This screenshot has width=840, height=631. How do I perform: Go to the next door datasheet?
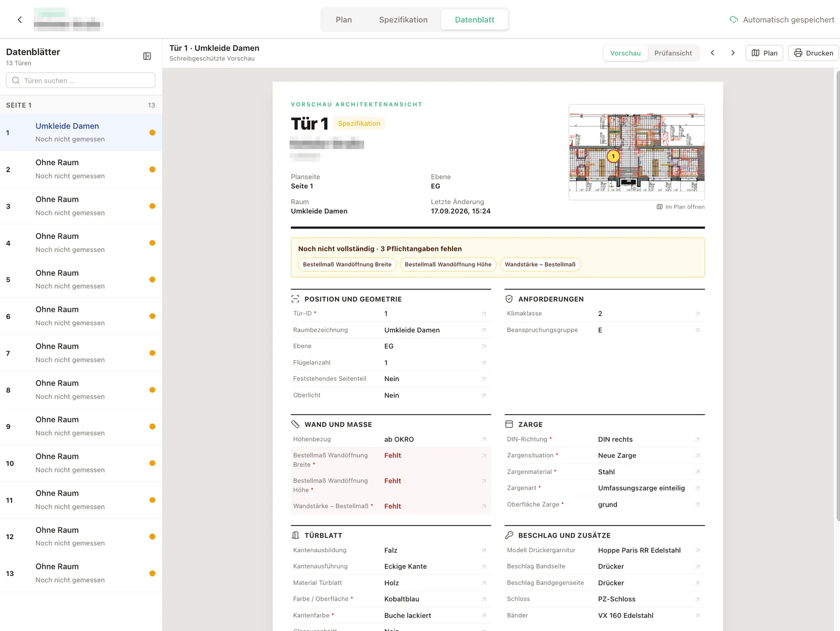click(x=733, y=53)
